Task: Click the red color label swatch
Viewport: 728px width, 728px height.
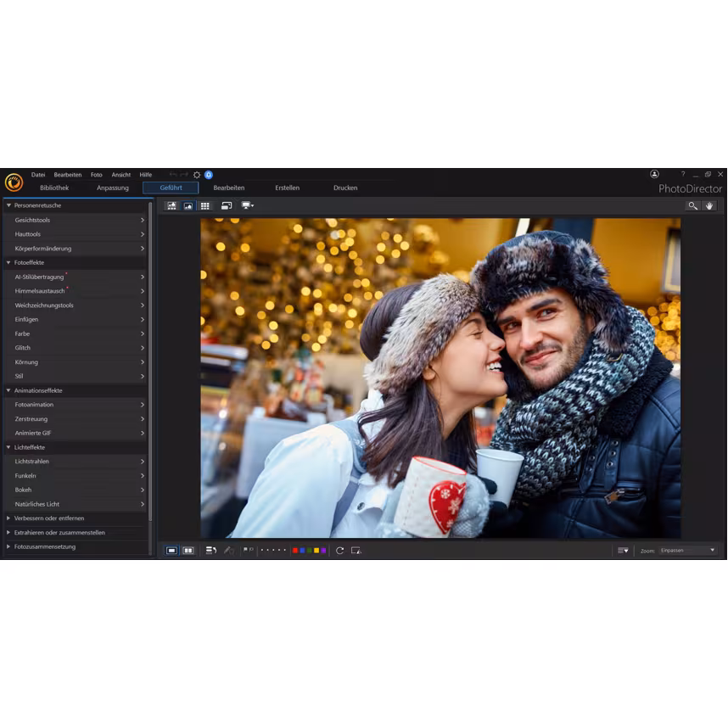Action: click(x=294, y=550)
